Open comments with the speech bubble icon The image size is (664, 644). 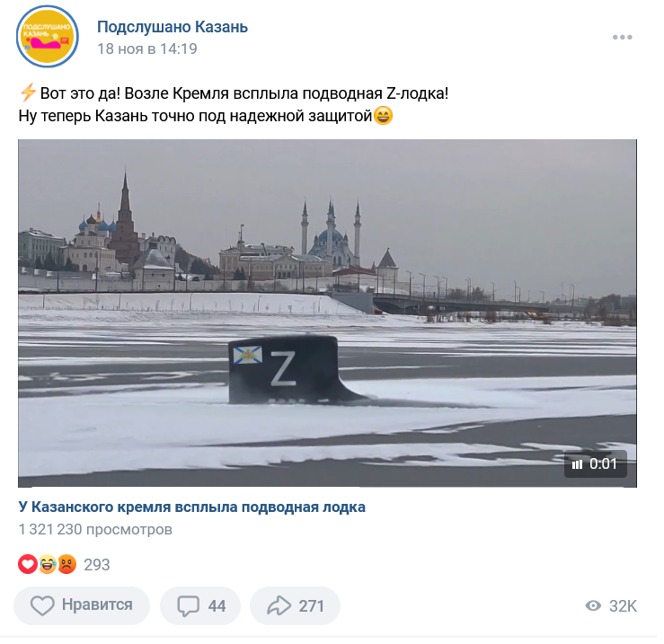(188, 606)
